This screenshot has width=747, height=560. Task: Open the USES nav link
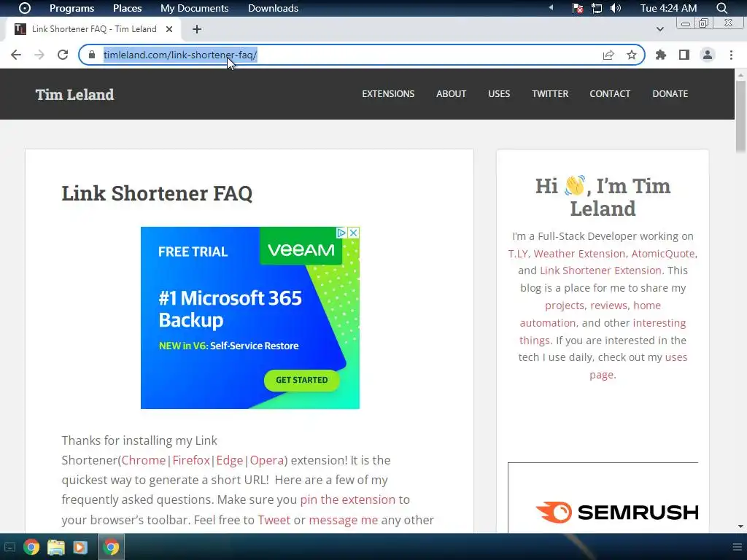(499, 94)
